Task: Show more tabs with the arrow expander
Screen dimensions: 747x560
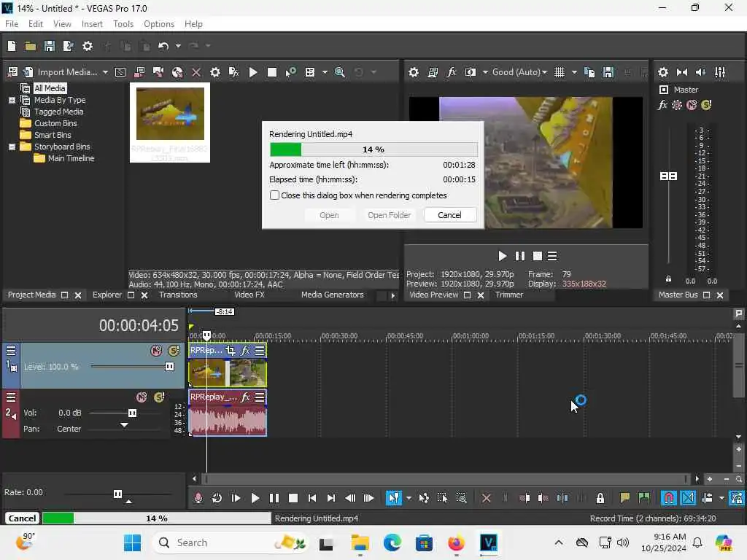Action: click(x=392, y=295)
